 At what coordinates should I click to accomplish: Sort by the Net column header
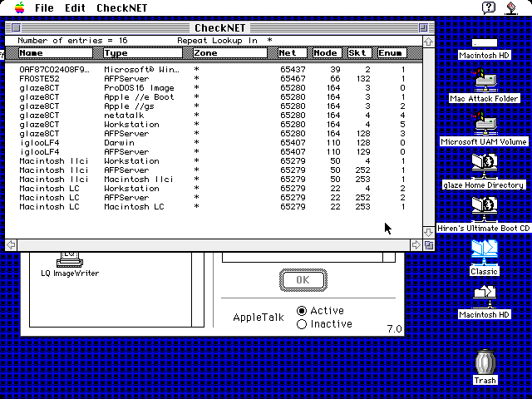(x=292, y=53)
